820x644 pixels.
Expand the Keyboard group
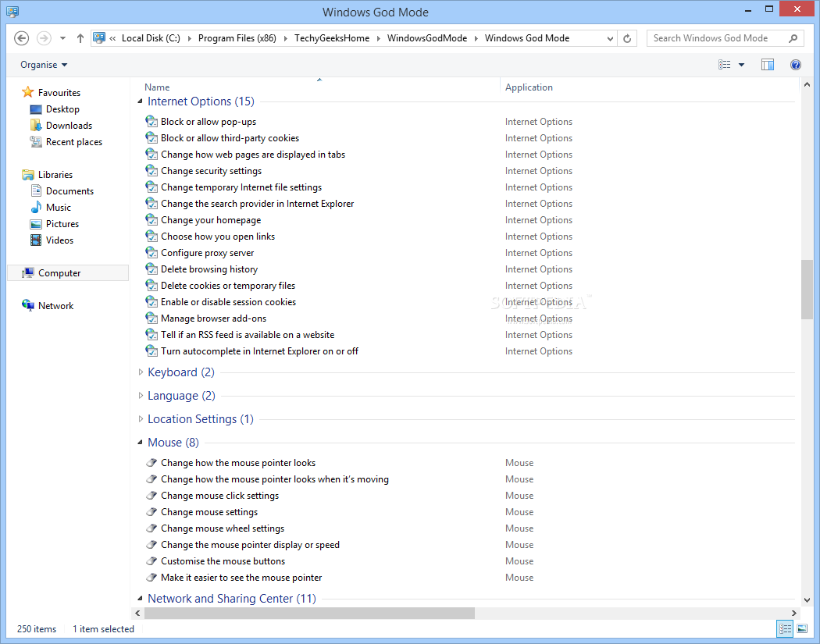point(140,372)
